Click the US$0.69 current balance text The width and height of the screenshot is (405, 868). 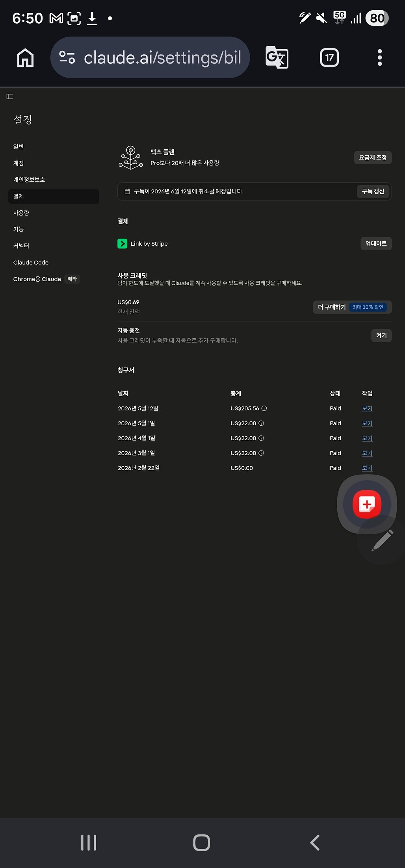pos(128,302)
